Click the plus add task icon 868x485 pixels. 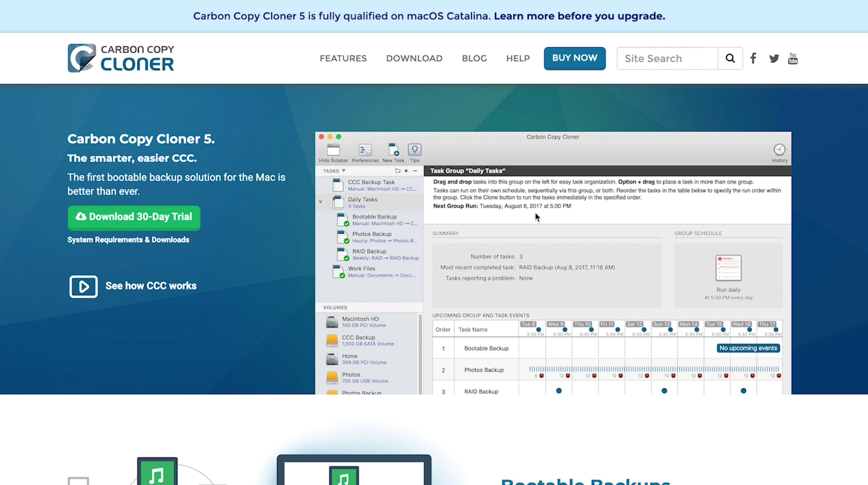(406, 171)
